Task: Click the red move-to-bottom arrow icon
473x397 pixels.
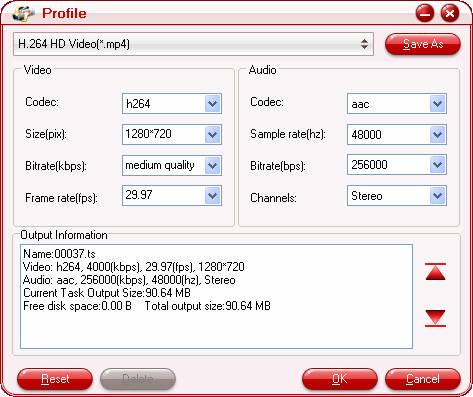Action: coord(435,318)
